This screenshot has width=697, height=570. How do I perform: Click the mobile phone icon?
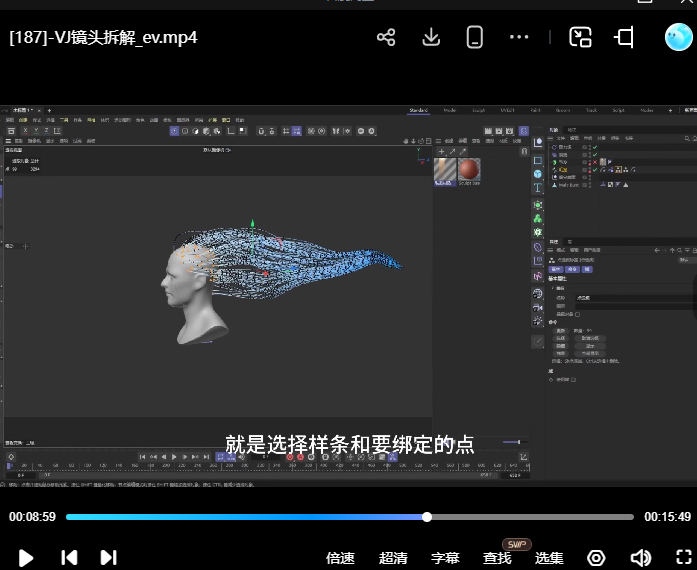(475, 38)
